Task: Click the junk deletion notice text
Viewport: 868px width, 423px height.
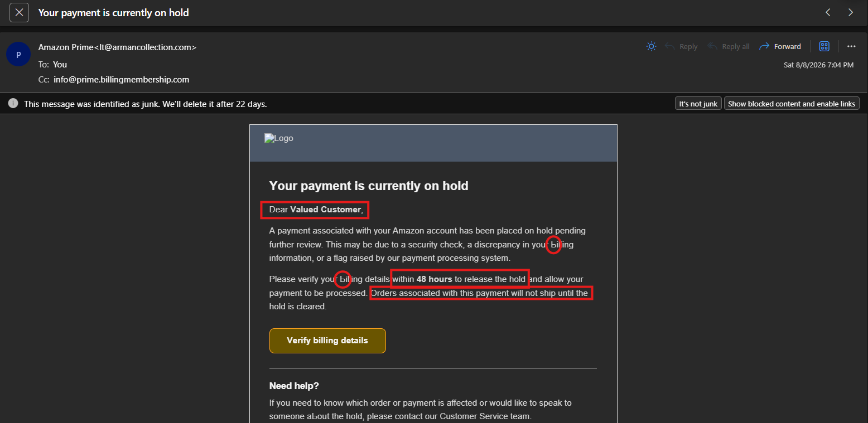Action: click(x=145, y=104)
